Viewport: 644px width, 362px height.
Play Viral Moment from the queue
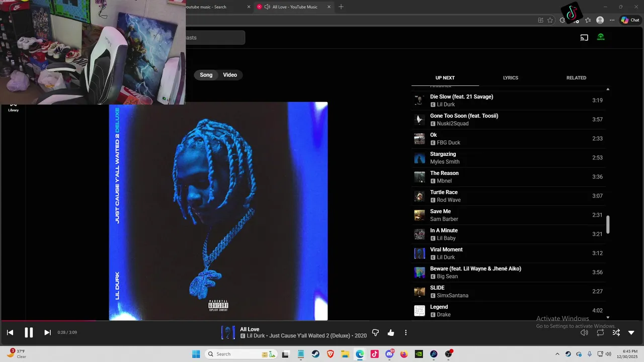[508, 253]
